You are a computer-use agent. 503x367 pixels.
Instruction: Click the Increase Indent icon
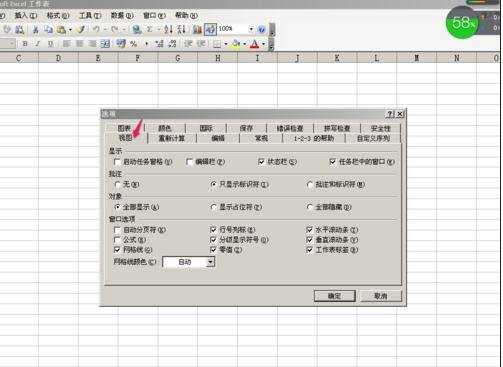click(x=201, y=44)
